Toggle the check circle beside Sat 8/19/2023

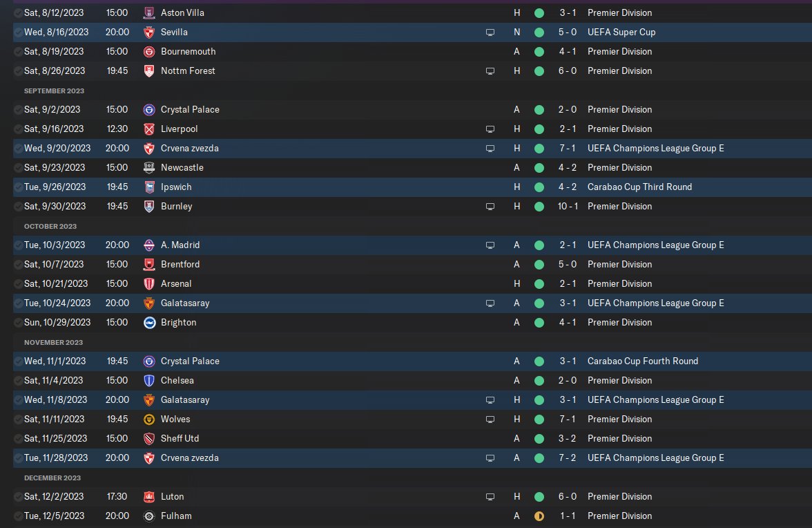[18, 51]
